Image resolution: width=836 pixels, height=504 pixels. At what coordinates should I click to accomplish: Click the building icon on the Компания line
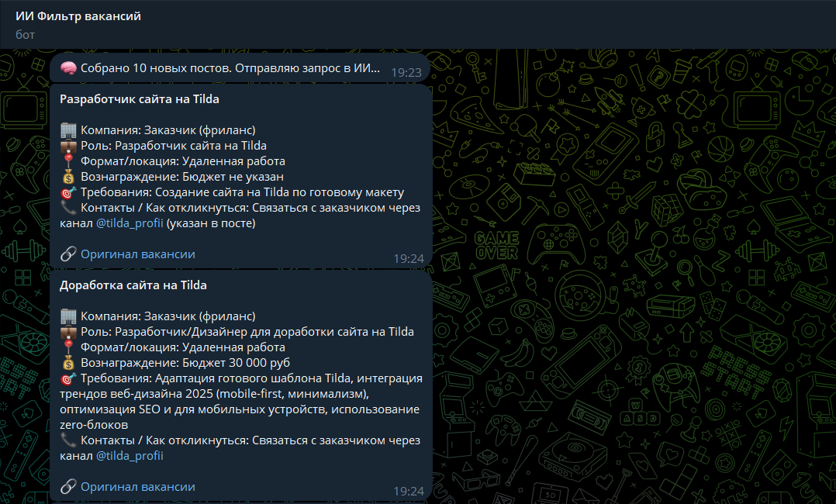tap(69, 129)
